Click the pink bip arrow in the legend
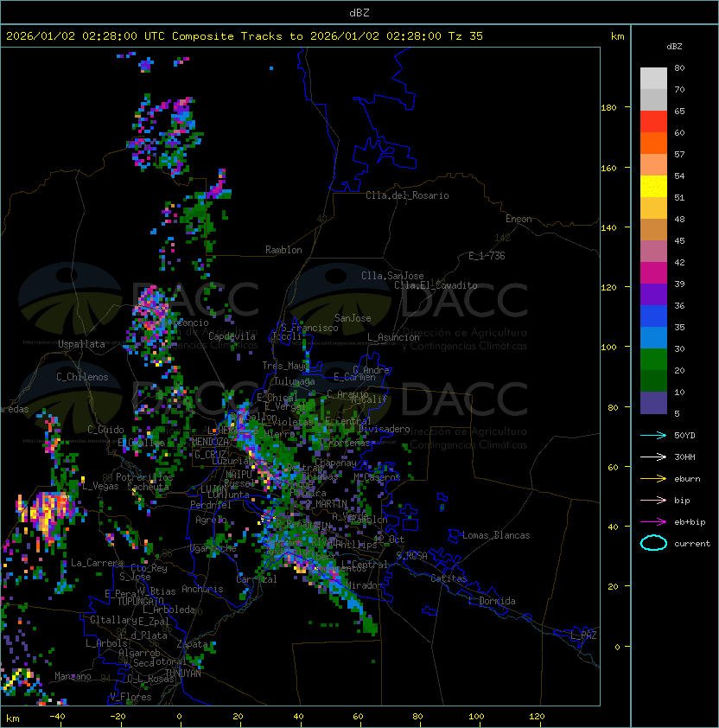Image resolution: width=719 pixels, height=728 pixels. [653, 500]
